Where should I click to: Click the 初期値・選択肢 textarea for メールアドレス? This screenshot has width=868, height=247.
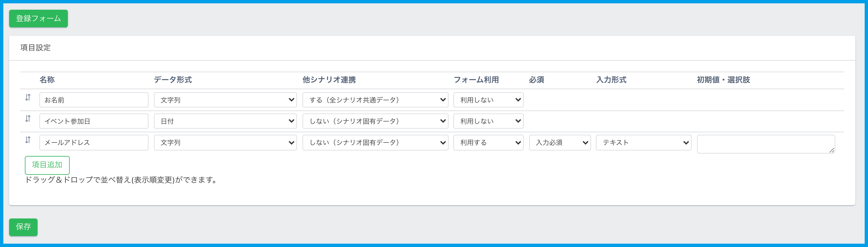(765, 144)
